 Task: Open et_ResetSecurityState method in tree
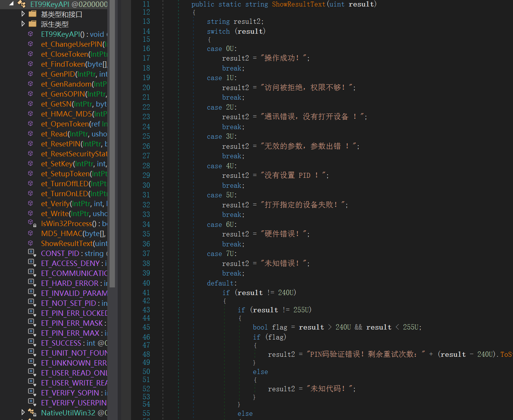coord(74,154)
